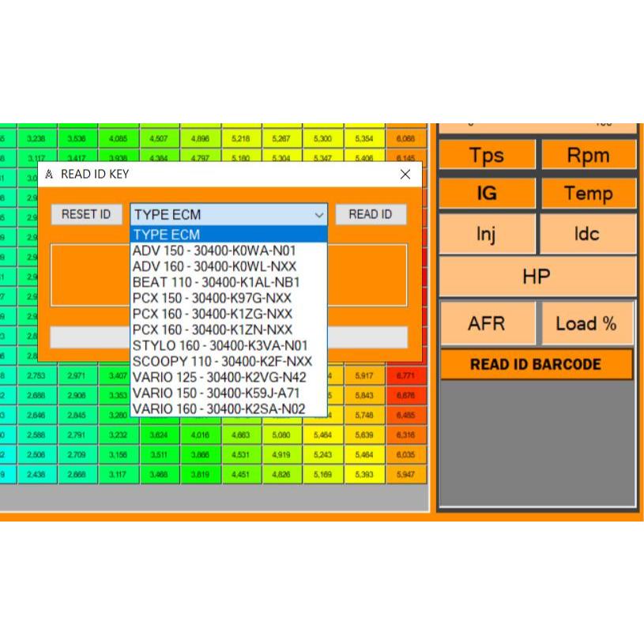644x644 pixels.
Task: Click map cell with value 2,971
Action: 77,376
